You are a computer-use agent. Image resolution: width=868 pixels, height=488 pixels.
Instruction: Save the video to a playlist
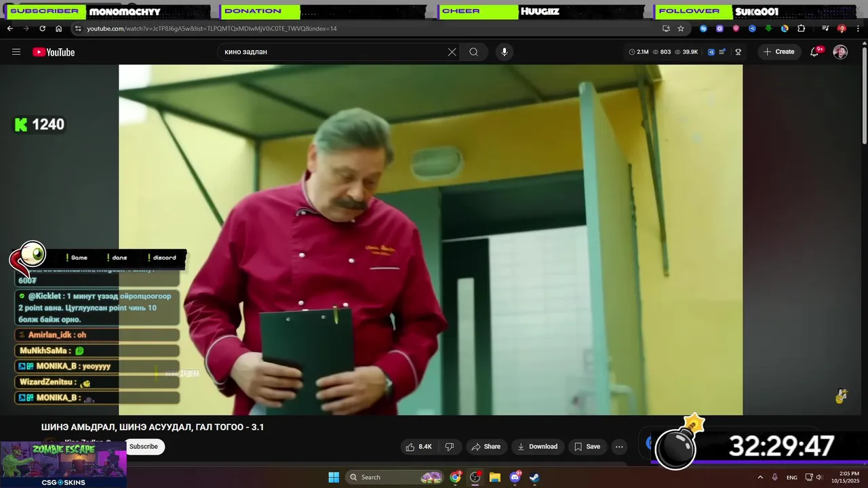587,447
